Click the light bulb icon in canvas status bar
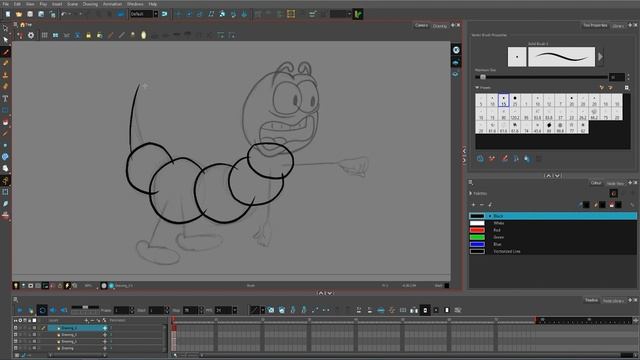This screenshot has height=360, width=640. (16, 285)
